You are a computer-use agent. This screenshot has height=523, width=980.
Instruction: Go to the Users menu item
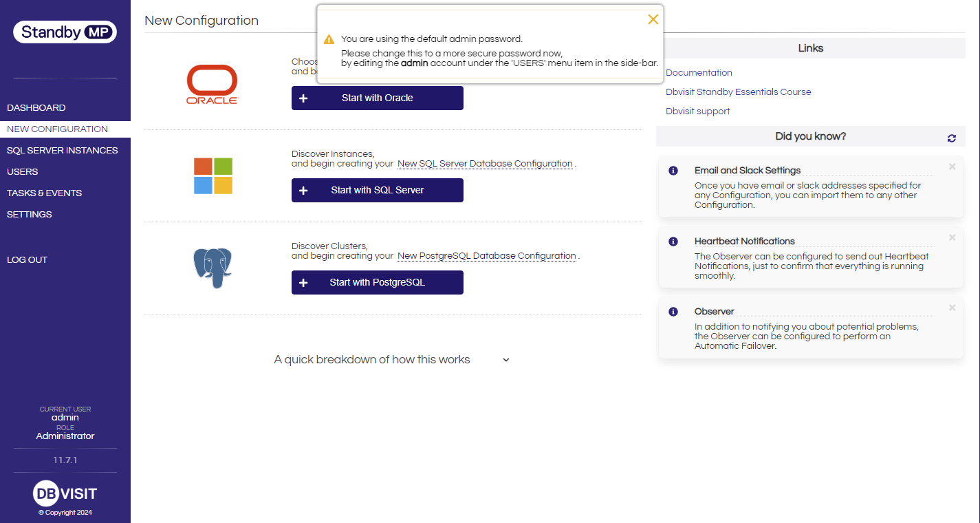tap(23, 172)
